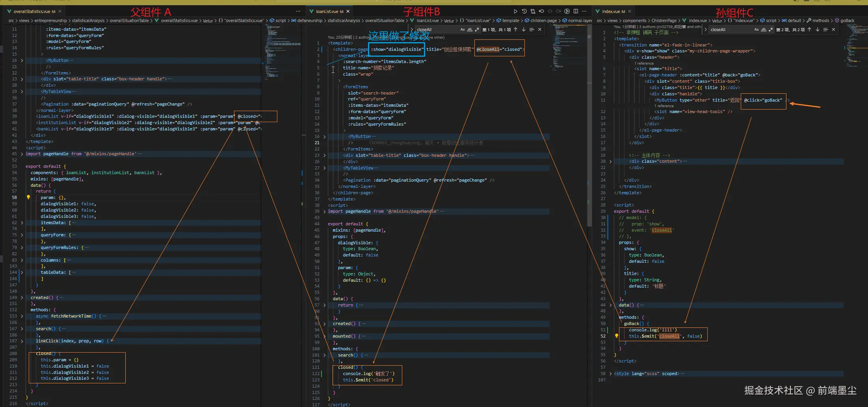Viewport: 868px width, 407px height.
Task: Run the loanList.vue file with play icon
Action: pyautogui.click(x=515, y=11)
